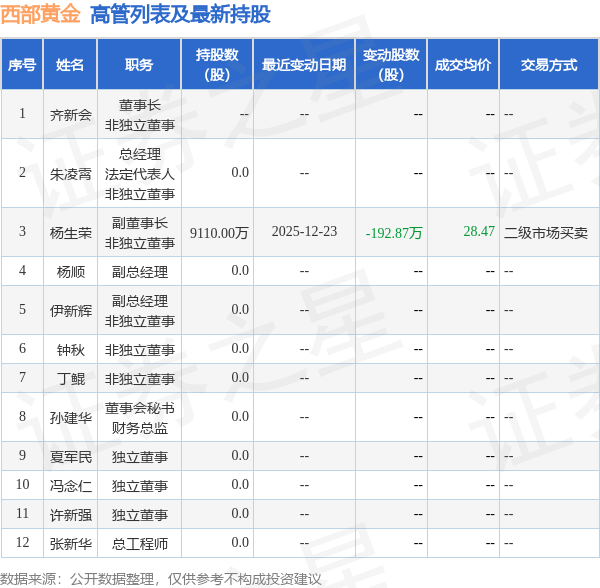Select the 9110.00万 shareholding value

[219, 232]
